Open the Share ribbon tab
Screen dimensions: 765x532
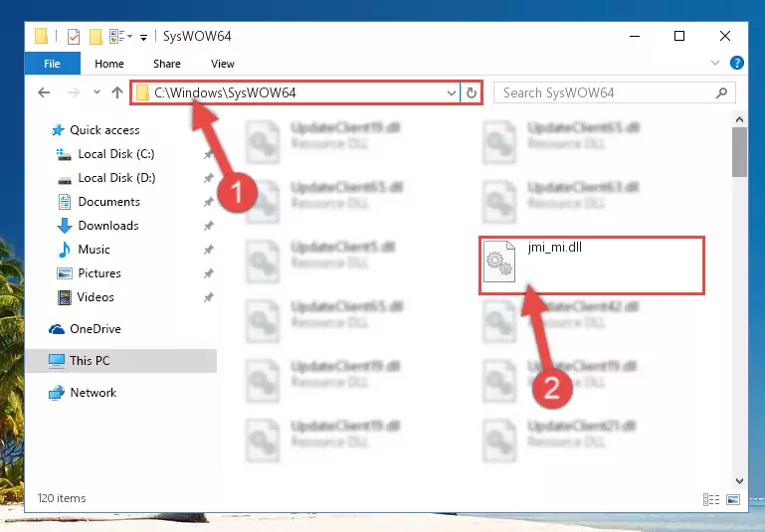(167, 64)
